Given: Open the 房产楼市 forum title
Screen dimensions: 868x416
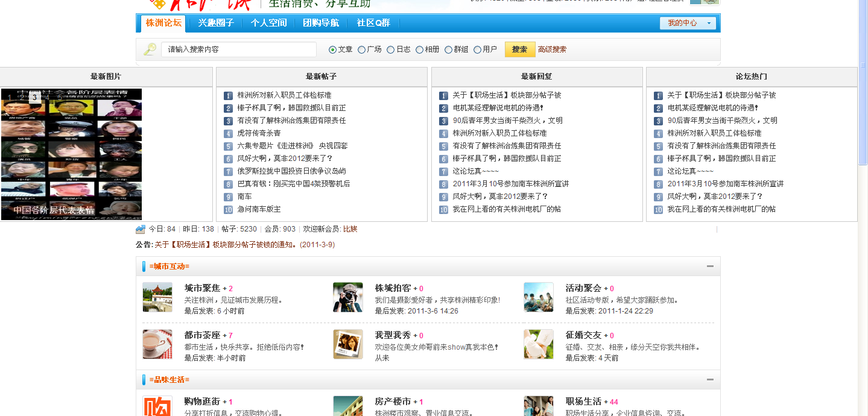Looking at the screenshot, I should tap(393, 402).
